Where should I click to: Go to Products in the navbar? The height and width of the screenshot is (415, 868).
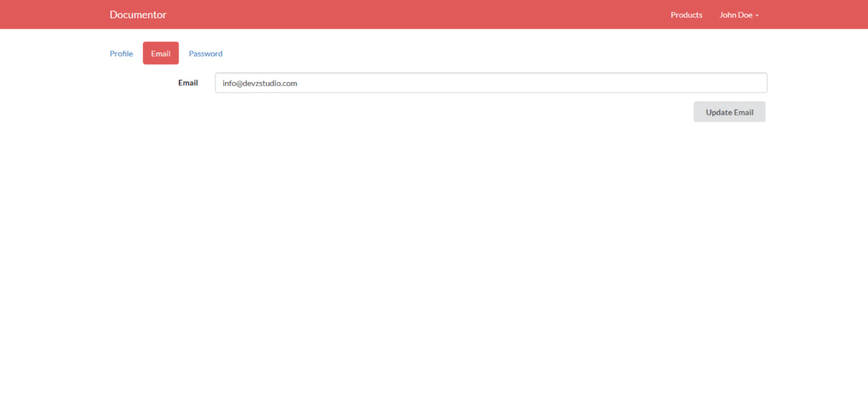(x=686, y=15)
